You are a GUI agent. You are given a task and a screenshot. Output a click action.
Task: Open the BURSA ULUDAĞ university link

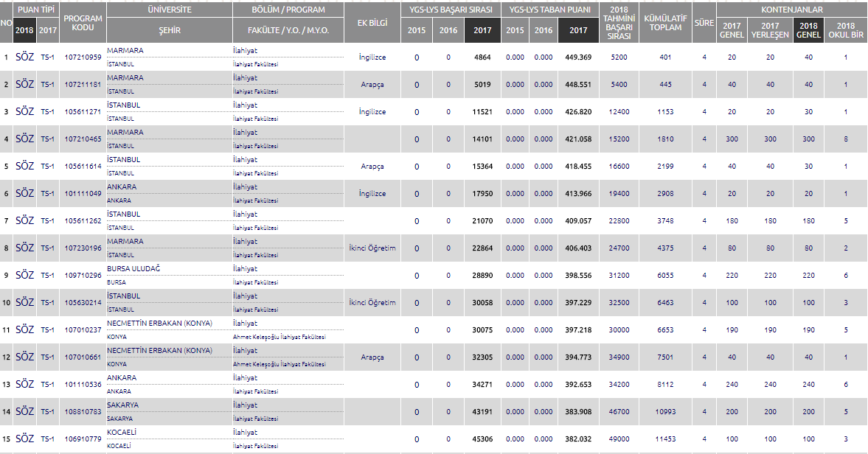click(x=130, y=269)
